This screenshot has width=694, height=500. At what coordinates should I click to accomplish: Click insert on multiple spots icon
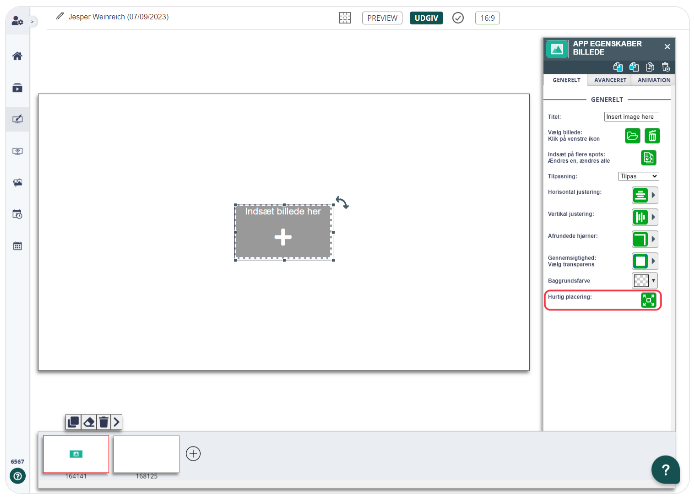(x=648, y=158)
